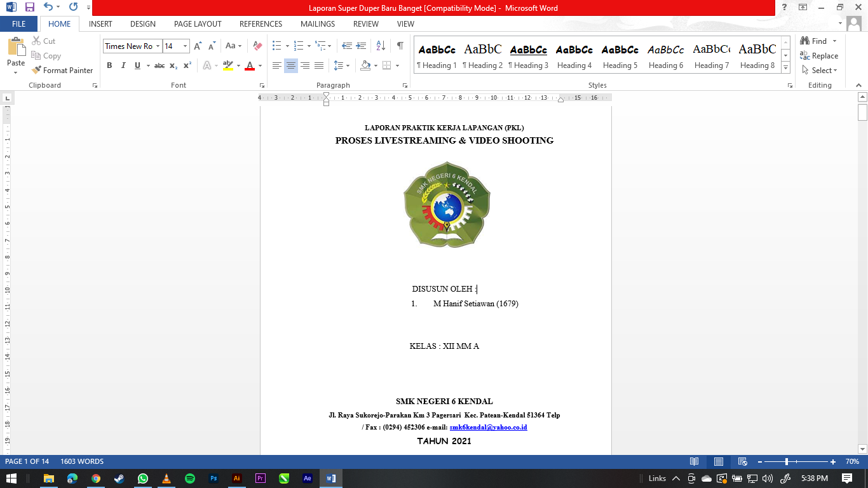This screenshot has width=868, height=488.
Task: Copy selection using the Copy button
Action: click(x=46, y=55)
